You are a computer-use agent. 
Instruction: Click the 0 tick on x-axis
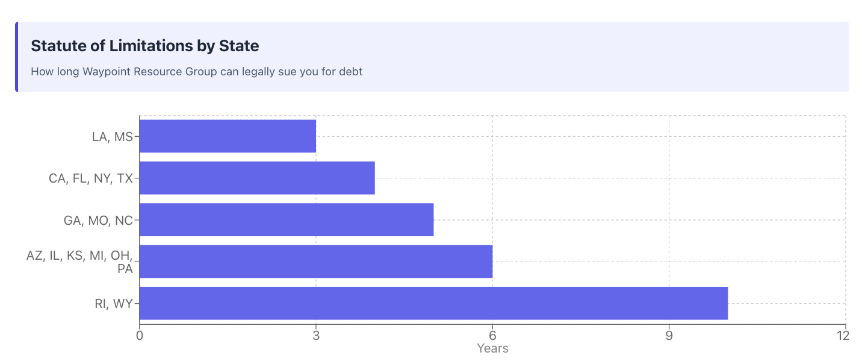(140, 336)
